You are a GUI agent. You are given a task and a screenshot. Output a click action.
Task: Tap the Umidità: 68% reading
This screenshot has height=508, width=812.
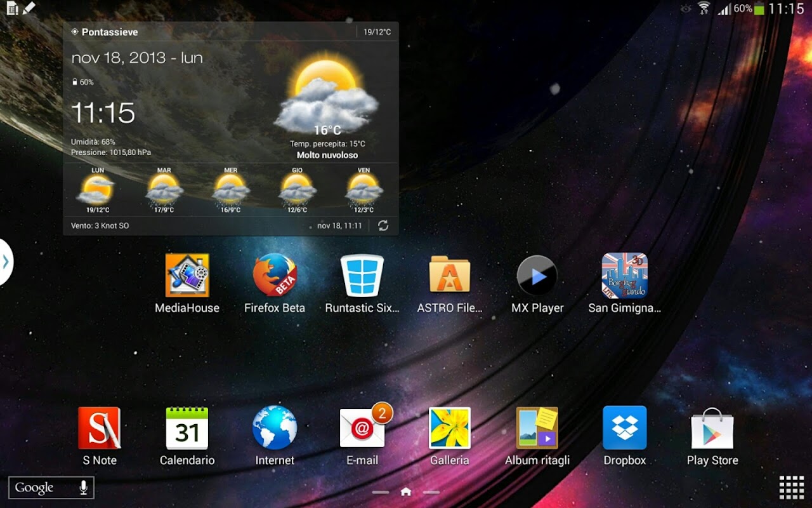coord(93,142)
